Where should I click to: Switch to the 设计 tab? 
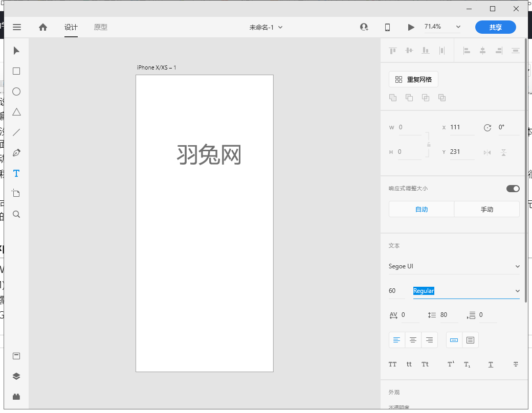(x=71, y=27)
